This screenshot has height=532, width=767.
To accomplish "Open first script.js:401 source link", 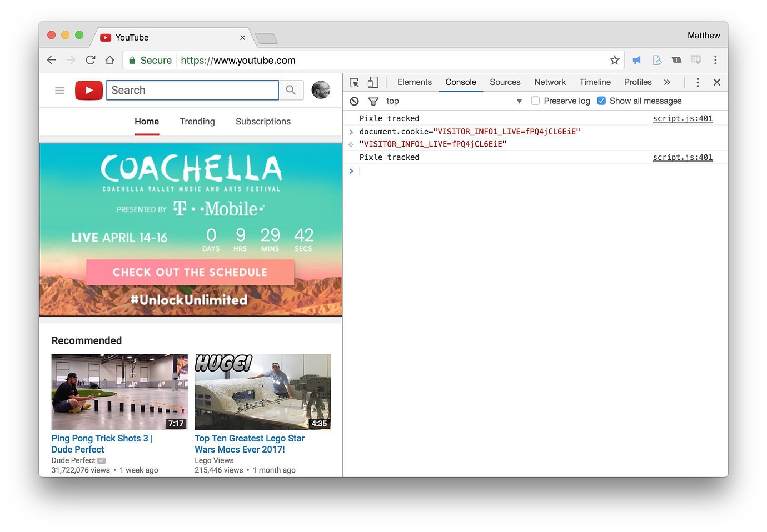I will (x=683, y=118).
